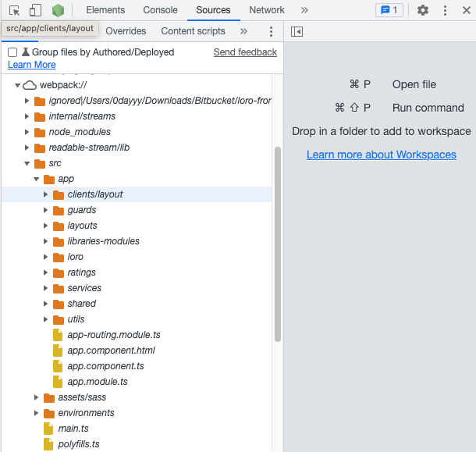
Task: Collapse the src folder
Action: (27, 163)
